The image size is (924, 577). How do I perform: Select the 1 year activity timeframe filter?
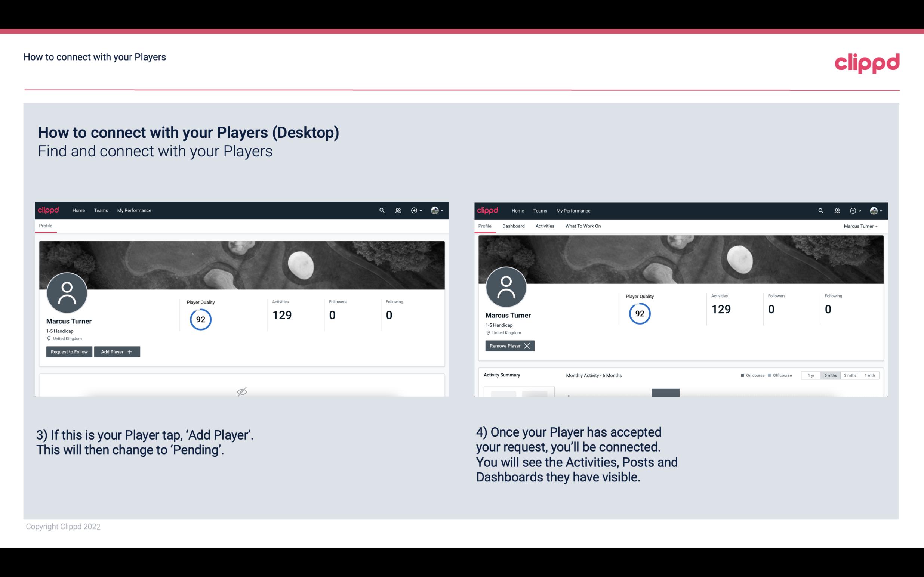click(811, 375)
